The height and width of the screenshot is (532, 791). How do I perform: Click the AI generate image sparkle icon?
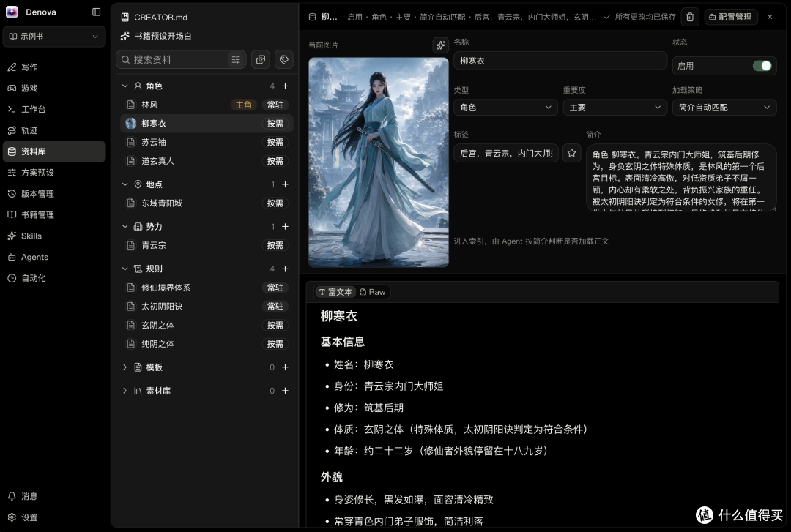tap(440, 45)
